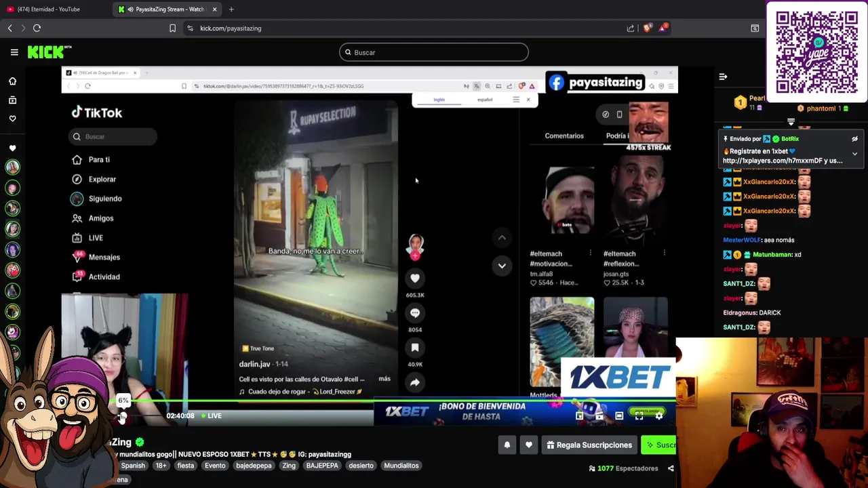The width and height of the screenshot is (868, 488).
Task: Select the bajedepepa tag
Action: tap(254, 466)
